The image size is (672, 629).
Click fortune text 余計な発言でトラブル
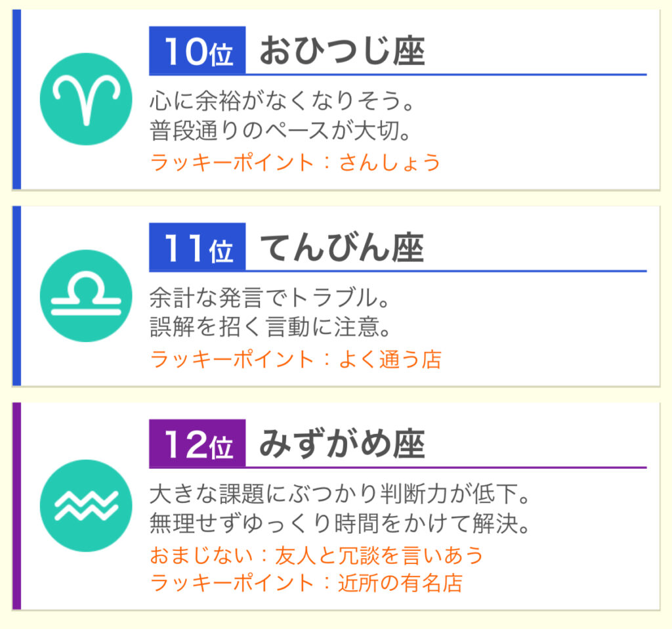270,297
